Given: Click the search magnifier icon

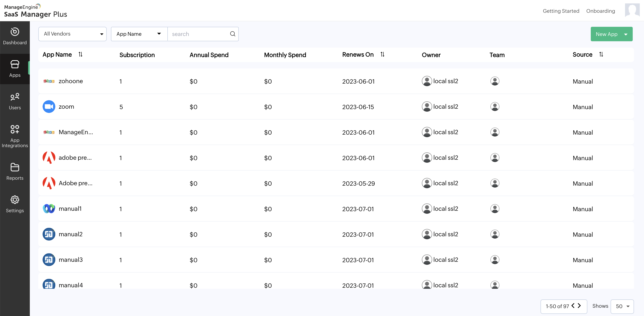Looking at the screenshot, I should [x=233, y=34].
